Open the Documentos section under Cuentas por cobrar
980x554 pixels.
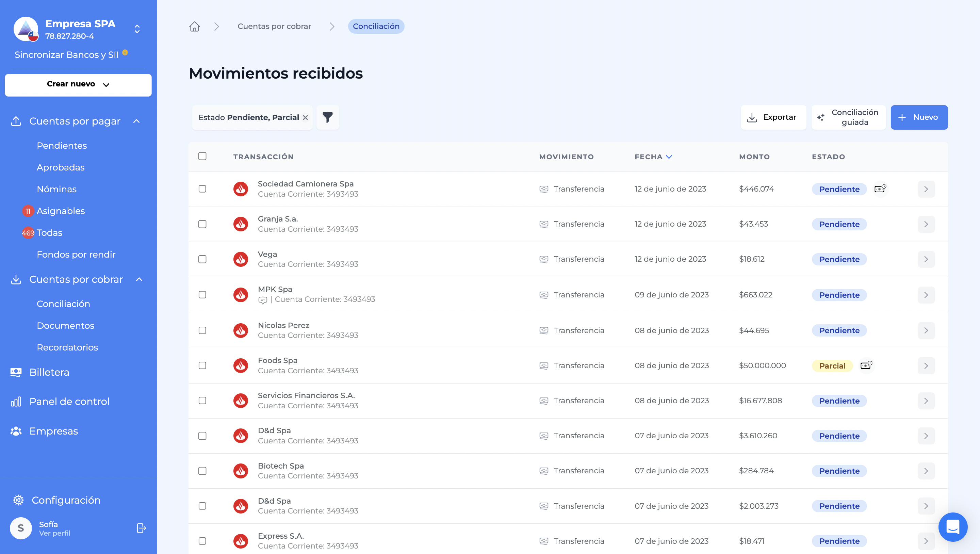tap(65, 325)
